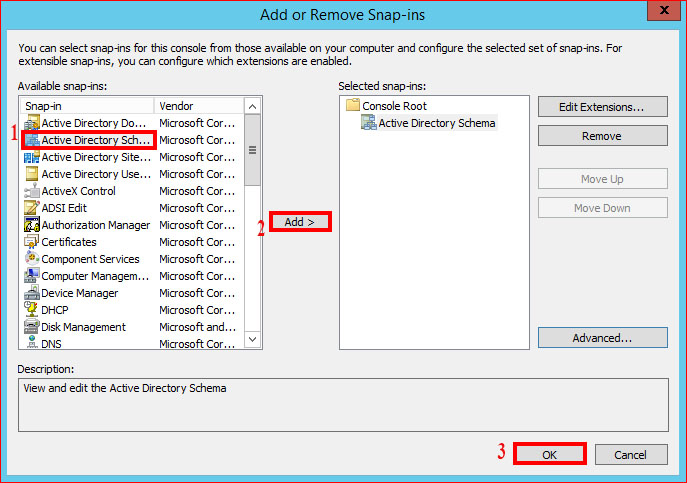Click the Move Down button

[x=602, y=208]
